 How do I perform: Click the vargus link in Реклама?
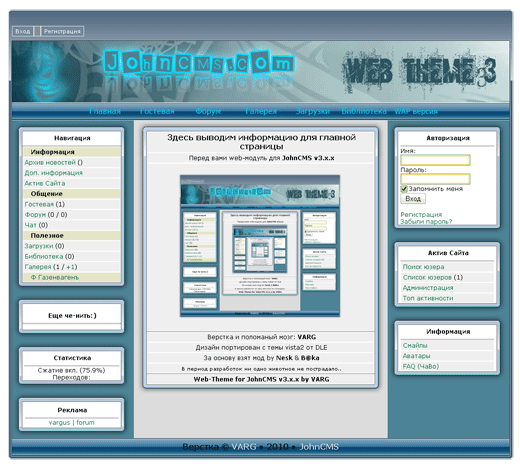coord(59,422)
